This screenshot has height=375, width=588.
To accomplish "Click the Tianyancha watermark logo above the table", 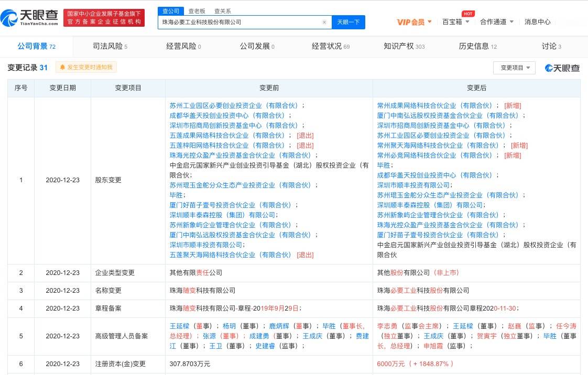I will pos(562,68).
